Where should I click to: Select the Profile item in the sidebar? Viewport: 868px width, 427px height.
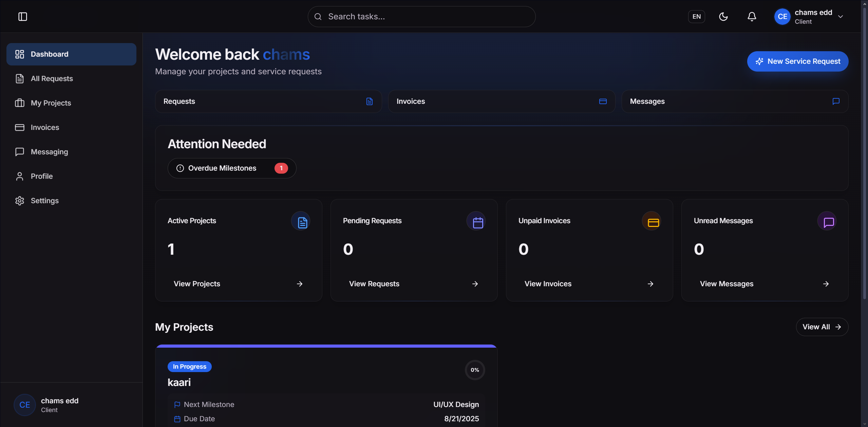pyautogui.click(x=42, y=176)
